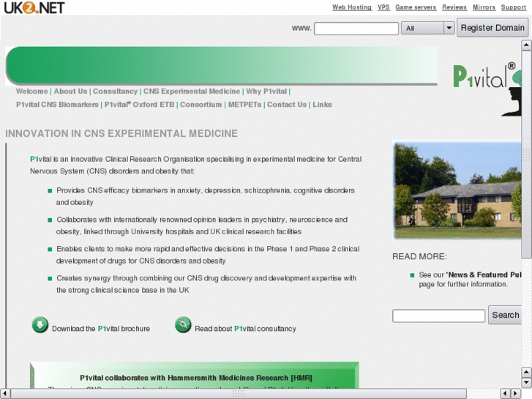Open the News & Featured Publications link

coord(484,275)
